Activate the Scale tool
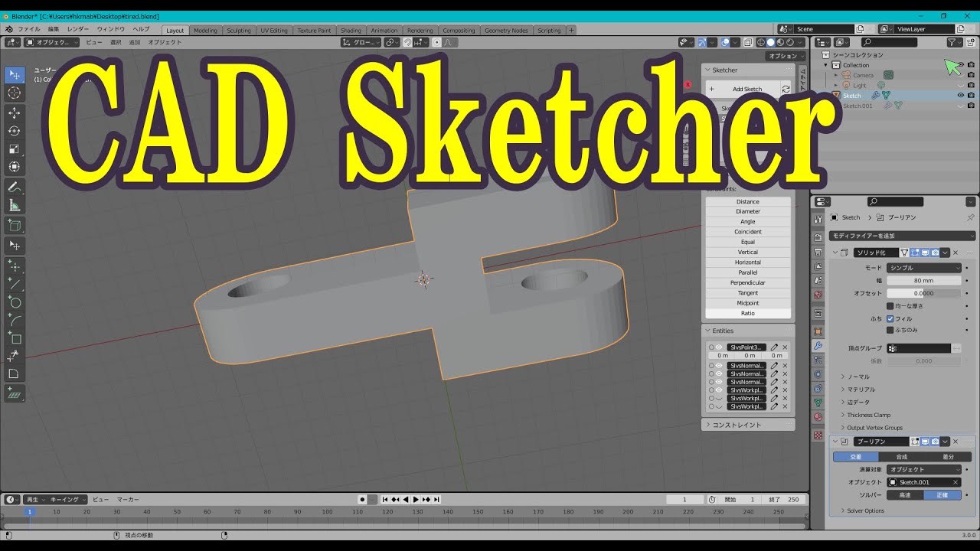980x551 pixels. click(15, 148)
